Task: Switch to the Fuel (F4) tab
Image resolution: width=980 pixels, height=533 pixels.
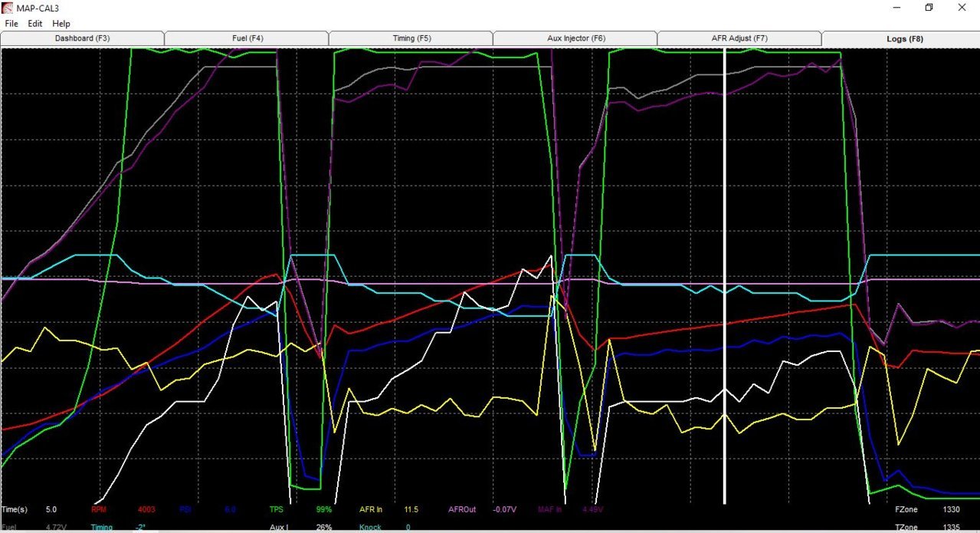Action: (x=247, y=38)
